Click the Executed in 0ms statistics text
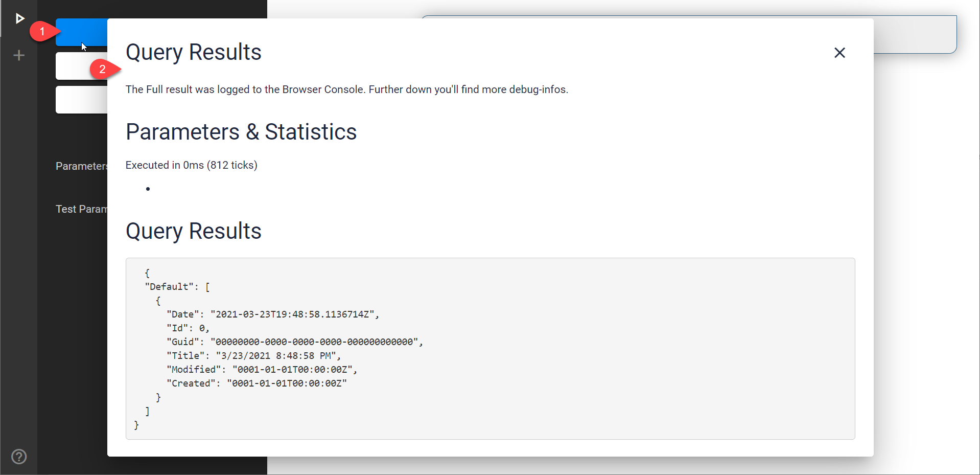 coord(192,165)
